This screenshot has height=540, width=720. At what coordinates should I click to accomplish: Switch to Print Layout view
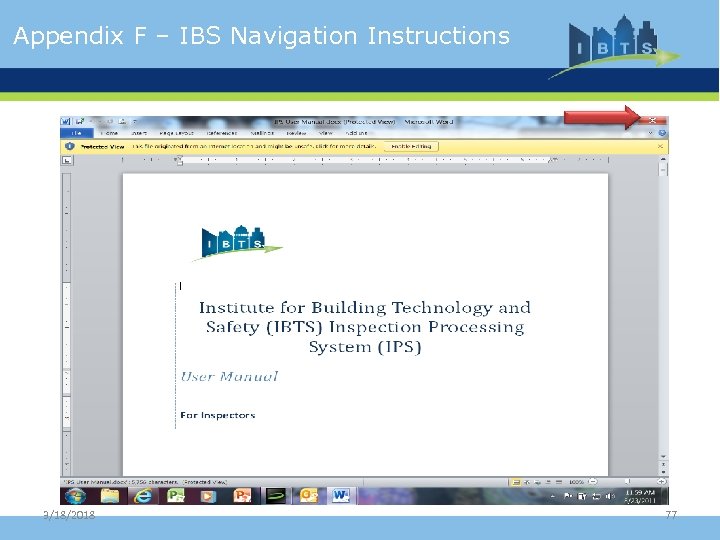point(516,482)
